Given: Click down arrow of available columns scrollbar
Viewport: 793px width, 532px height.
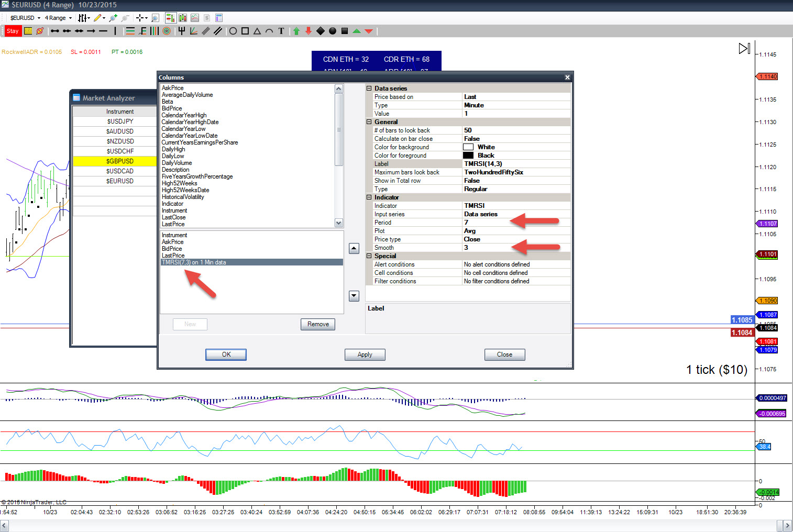Looking at the screenshot, I should point(339,223).
